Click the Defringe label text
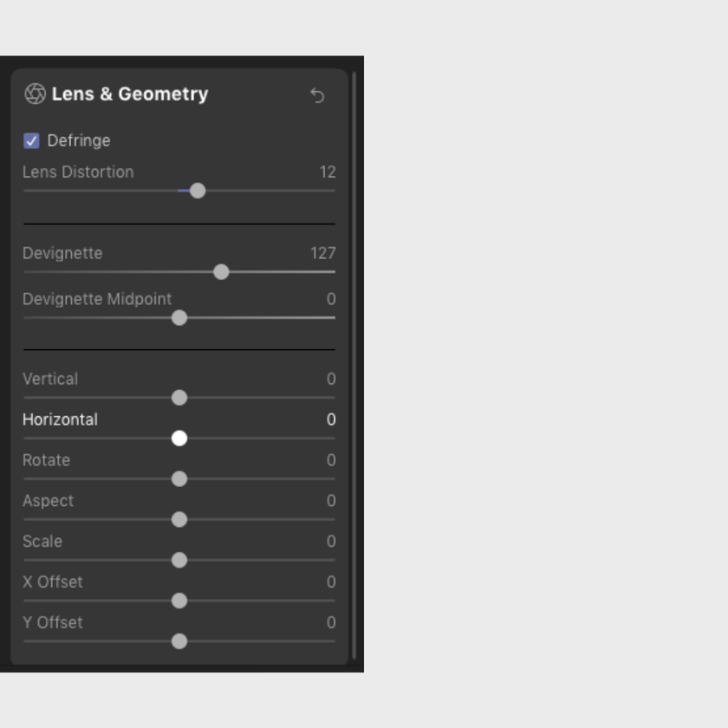Image resolution: width=728 pixels, height=728 pixels. click(79, 140)
